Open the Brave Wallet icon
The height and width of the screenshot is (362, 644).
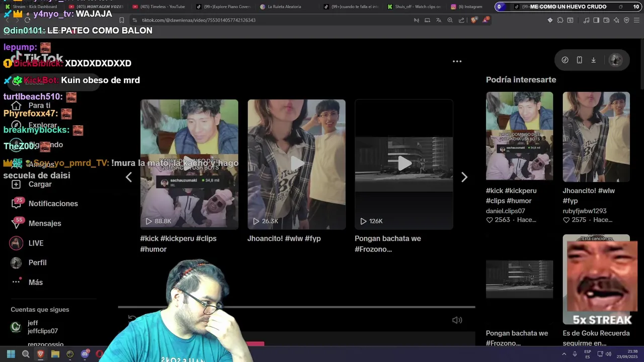(606, 20)
